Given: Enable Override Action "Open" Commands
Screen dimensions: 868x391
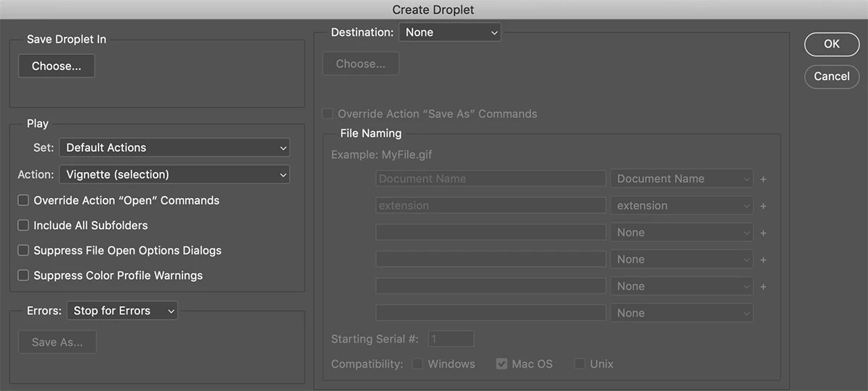Looking at the screenshot, I should coord(24,200).
